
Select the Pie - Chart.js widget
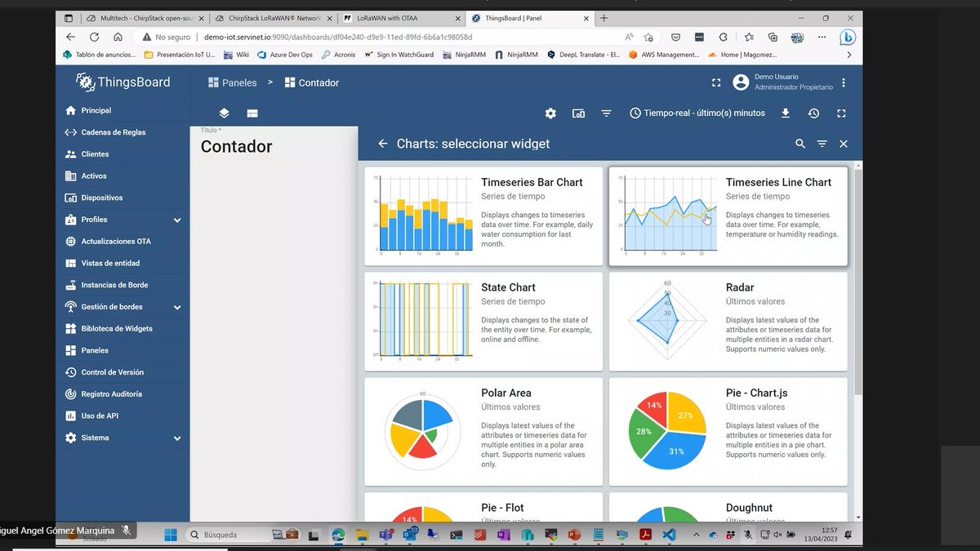tap(728, 432)
